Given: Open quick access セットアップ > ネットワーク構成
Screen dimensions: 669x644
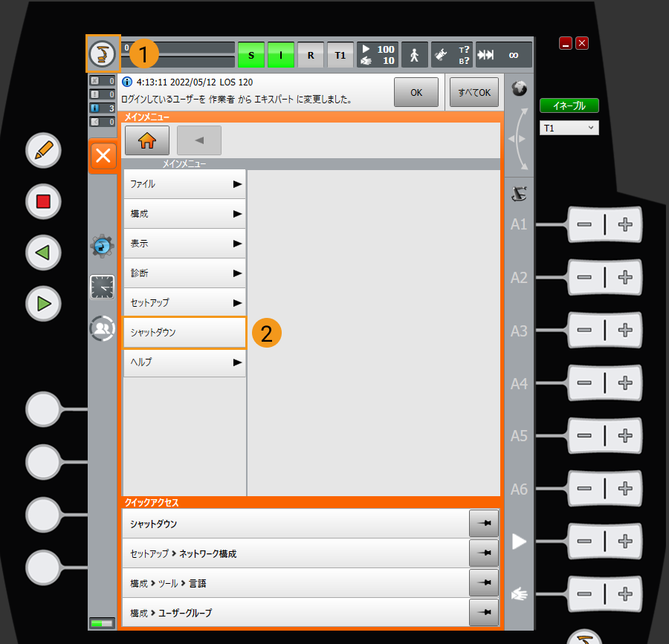Looking at the screenshot, I should click(x=296, y=553).
